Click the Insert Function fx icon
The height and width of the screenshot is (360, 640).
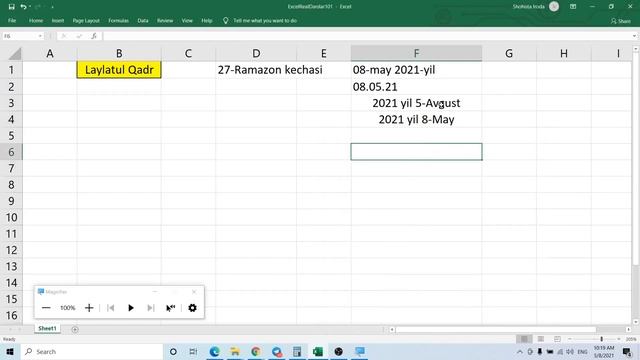pyautogui.click(x=94, y=36)
